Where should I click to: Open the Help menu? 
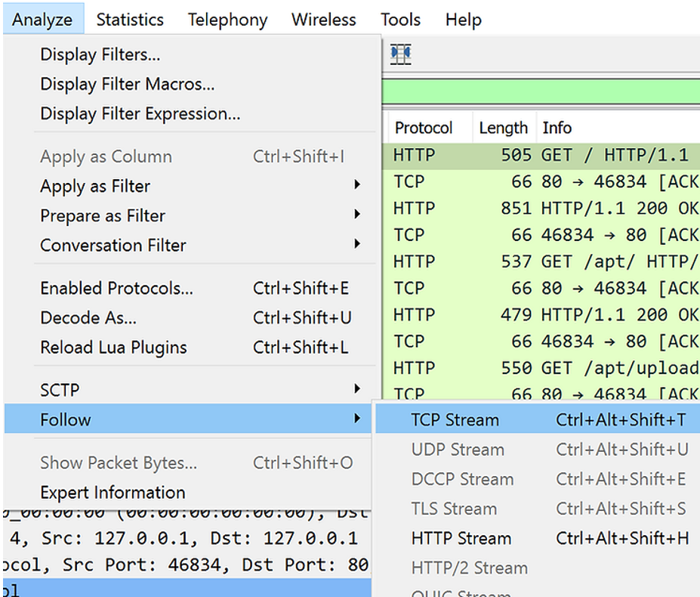coord(463,20)
